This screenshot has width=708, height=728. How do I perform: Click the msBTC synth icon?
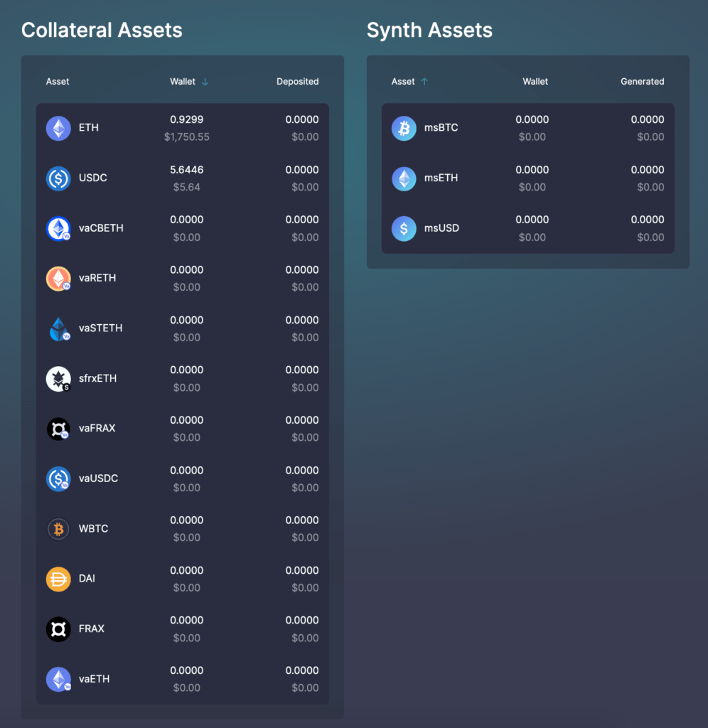[404, 128]
